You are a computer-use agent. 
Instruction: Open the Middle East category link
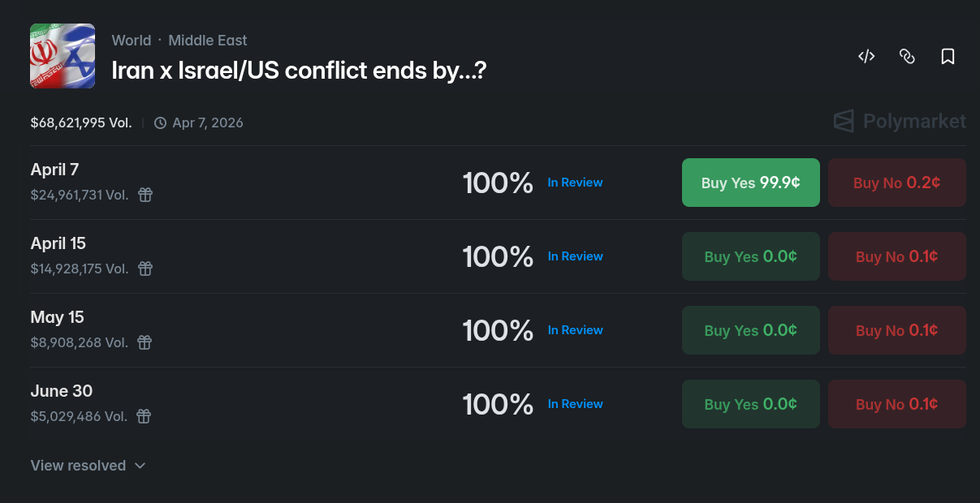click(208, 41)
